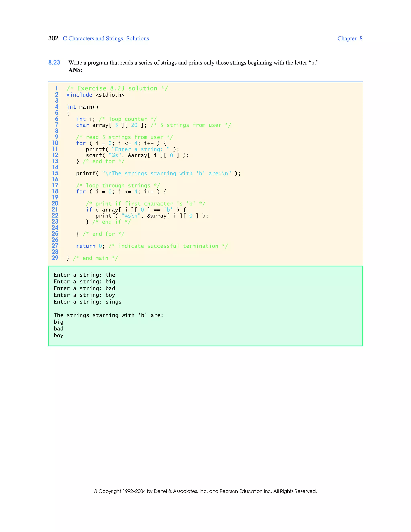The width and height of the screenshot is (411, 532).
Task: Click the page number 302
Action: click(x=53, y=38)
